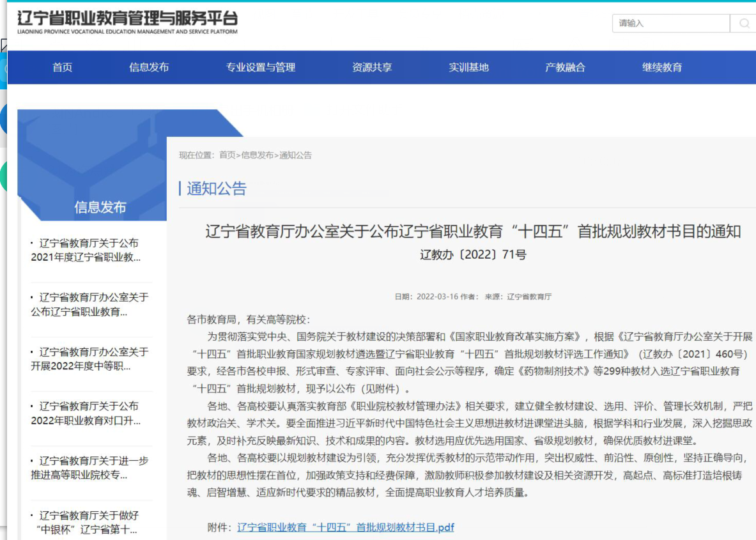Viewport: 756px width, 540px height.
Task: Open the 实训基地 navigation item
Action: point(468,68)
